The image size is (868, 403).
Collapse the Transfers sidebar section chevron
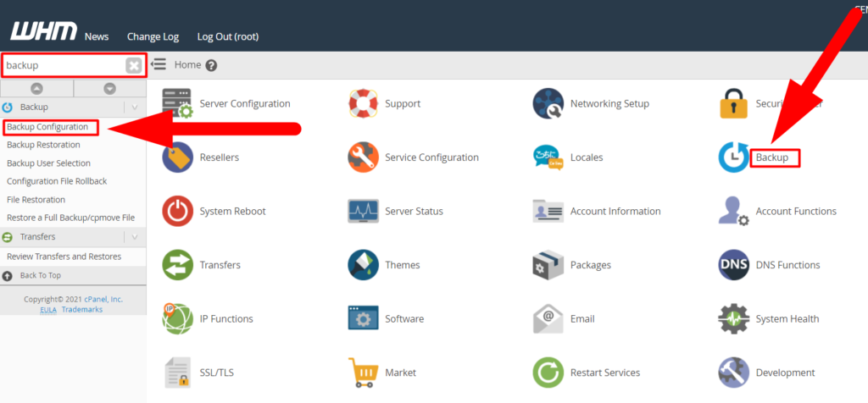point(135,237)
